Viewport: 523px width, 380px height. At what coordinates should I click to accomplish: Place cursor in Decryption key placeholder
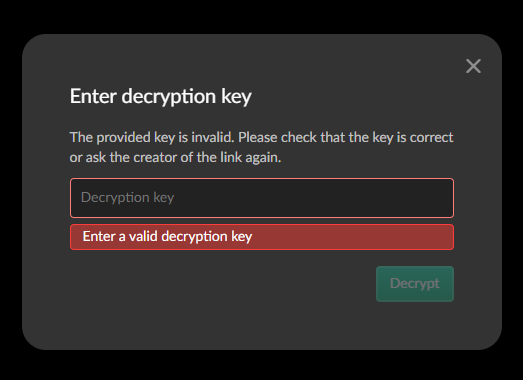pos(127,198)
